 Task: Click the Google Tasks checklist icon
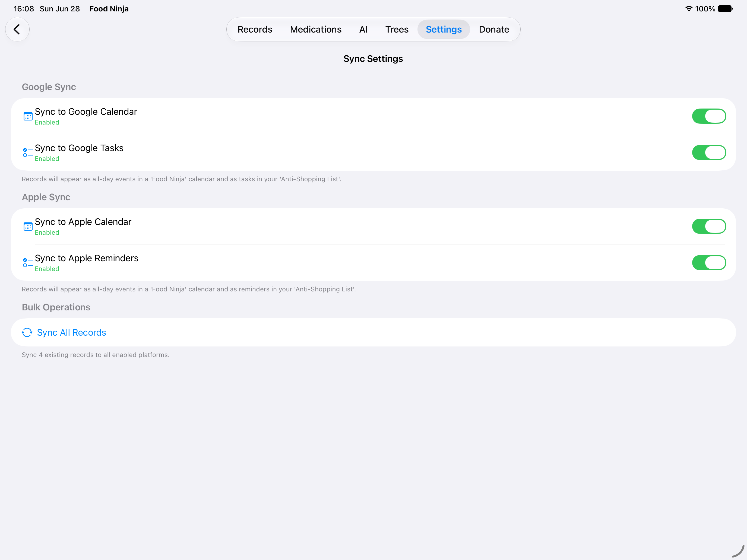tap(28, 152)
